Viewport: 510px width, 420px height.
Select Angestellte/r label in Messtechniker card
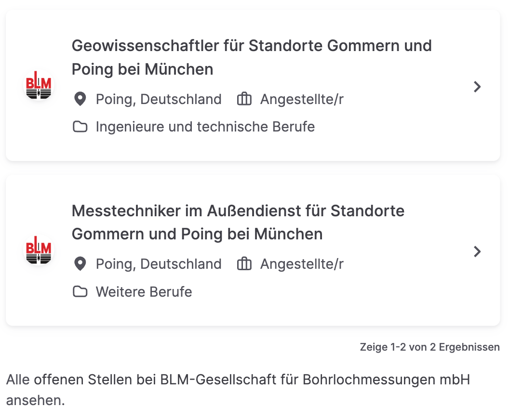(302, 264)
